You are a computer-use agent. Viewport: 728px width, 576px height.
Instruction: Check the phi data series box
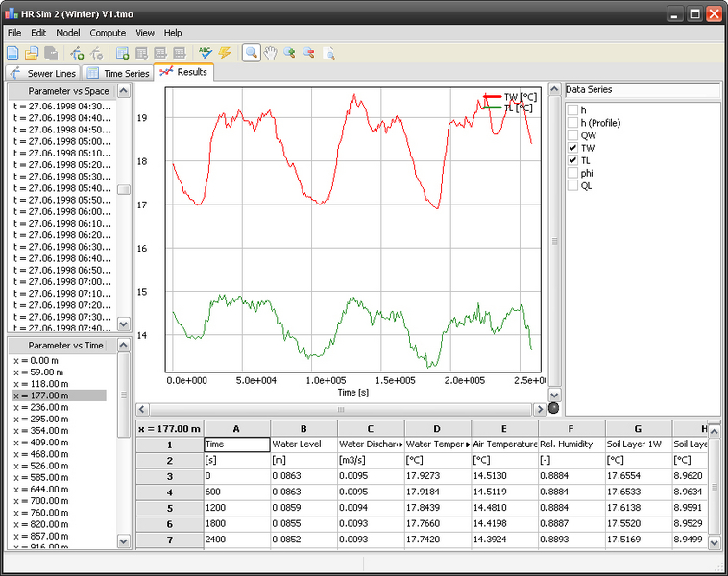click(573, 173)
